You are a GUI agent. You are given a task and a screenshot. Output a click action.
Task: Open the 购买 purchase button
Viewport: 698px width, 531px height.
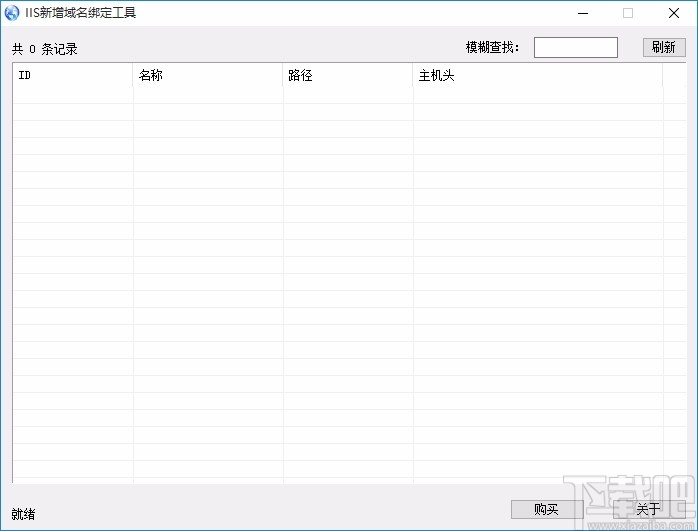(x=547, y=509)
